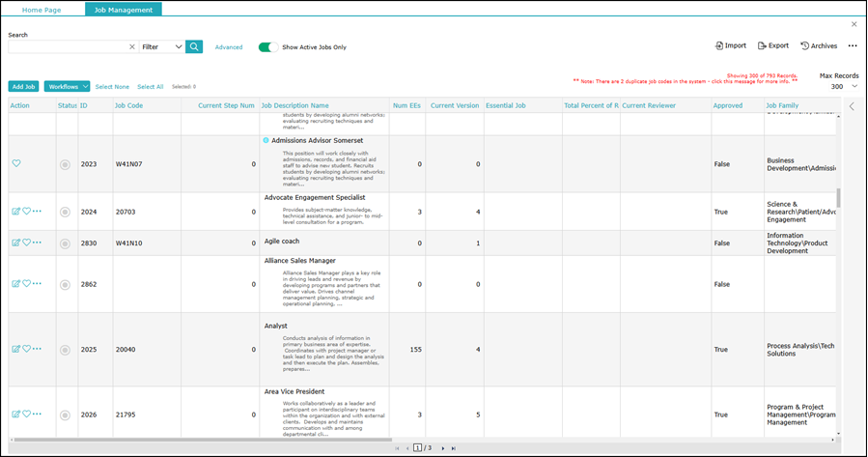Clear the search box with the X
868x457 pixels.
(131, 47)
